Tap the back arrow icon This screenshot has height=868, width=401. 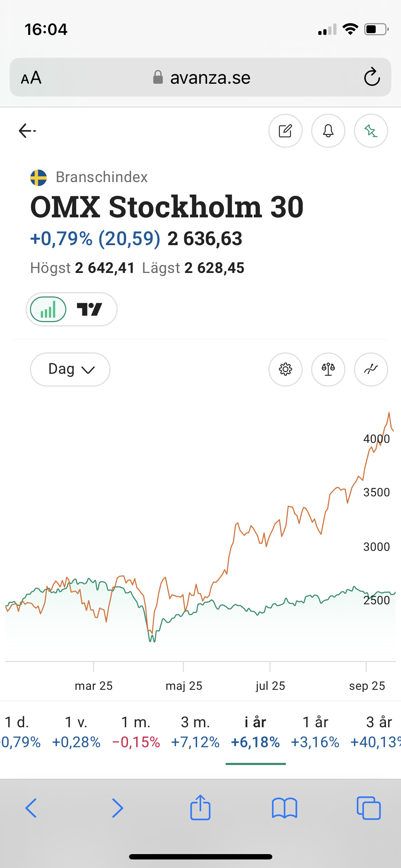27,131
